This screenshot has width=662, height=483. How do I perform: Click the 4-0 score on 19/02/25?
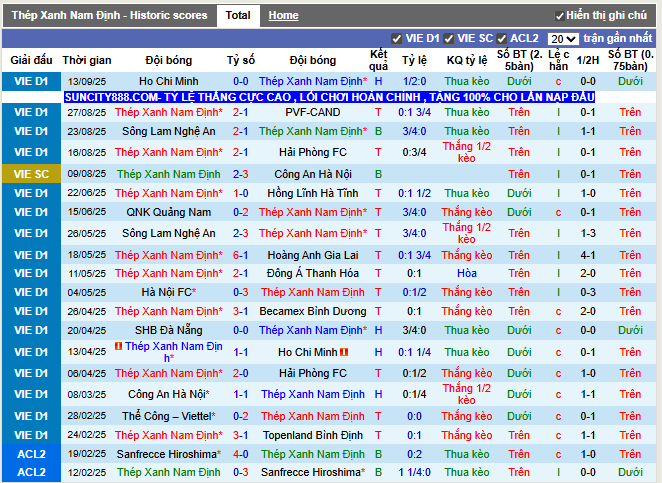(x=240, y=454)
